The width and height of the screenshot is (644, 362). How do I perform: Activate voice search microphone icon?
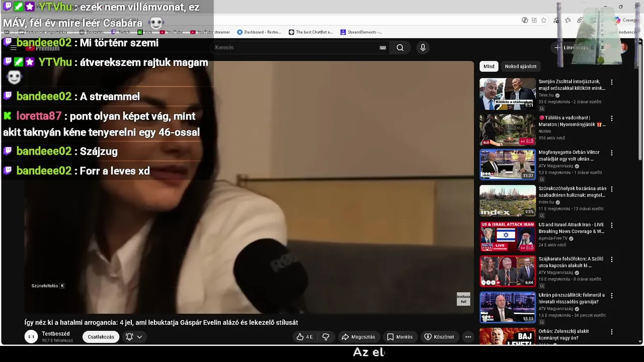(423, 47)
